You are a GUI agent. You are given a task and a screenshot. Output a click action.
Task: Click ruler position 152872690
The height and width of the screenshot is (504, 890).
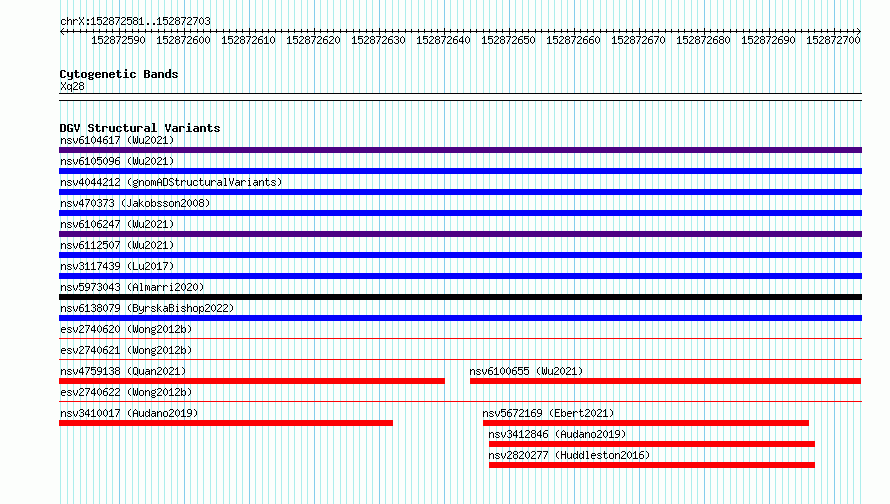point(768,40)
